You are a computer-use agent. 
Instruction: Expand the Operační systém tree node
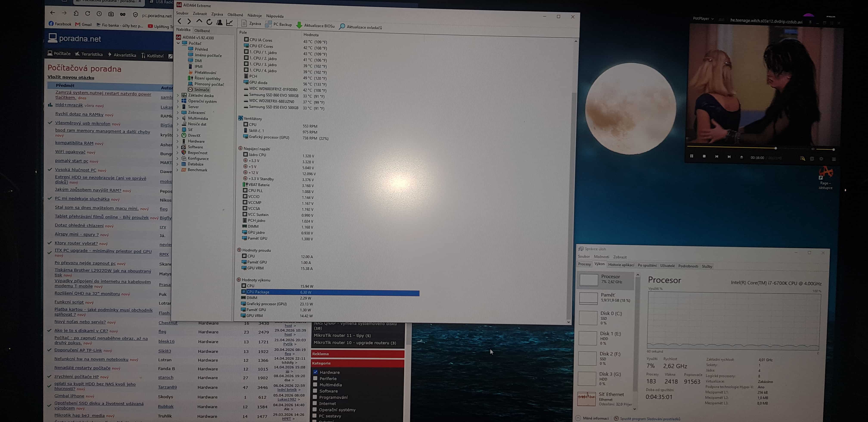tap(178, 101)
